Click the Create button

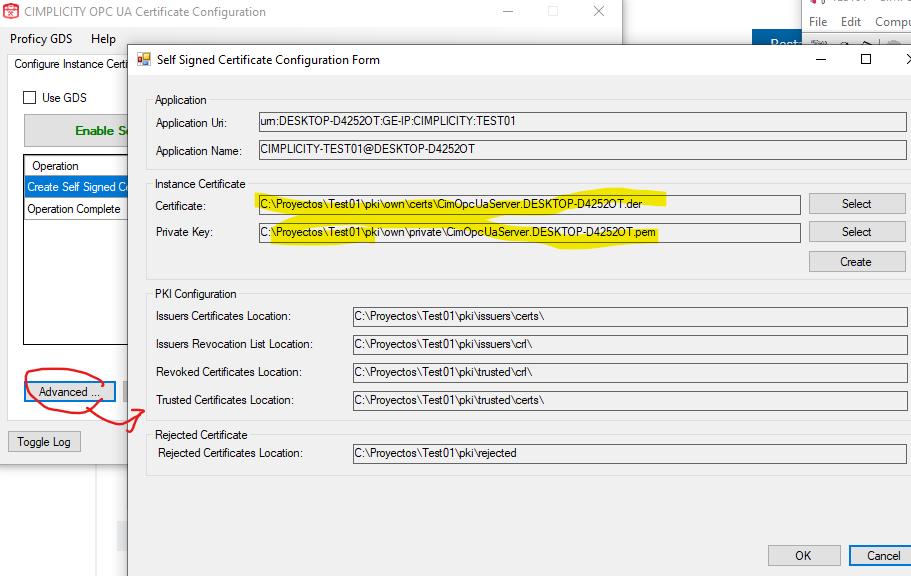tap(857, 262)
